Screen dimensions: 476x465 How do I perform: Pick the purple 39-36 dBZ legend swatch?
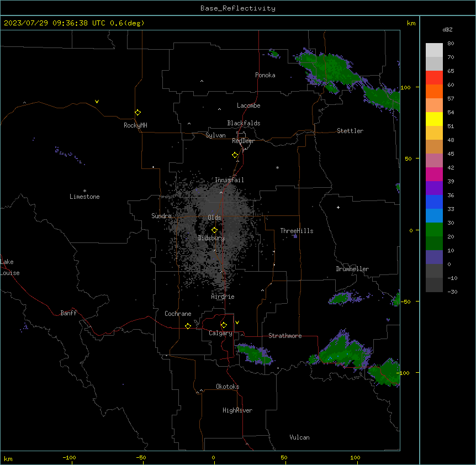click(434, 188)
